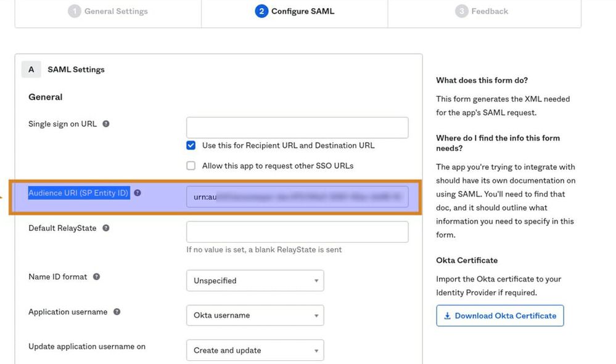Focus the Single sign on URL field

pos(297,127)
